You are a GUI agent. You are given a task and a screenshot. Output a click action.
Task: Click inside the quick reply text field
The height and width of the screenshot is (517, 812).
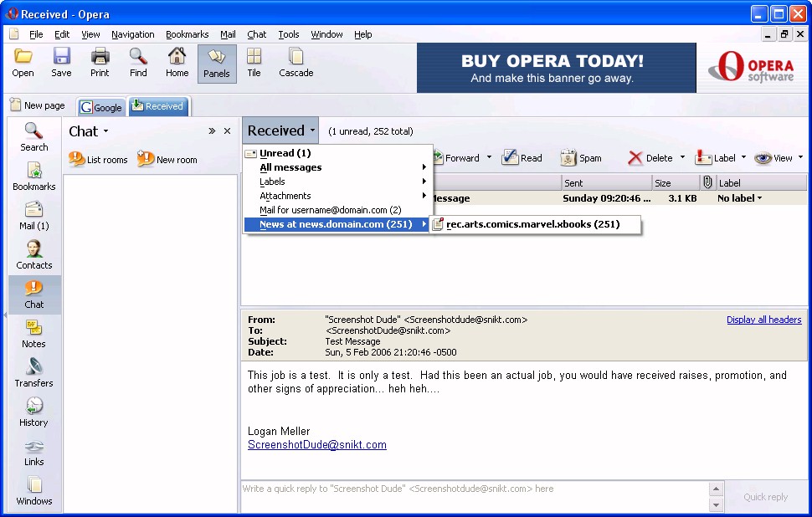(475, 496)
